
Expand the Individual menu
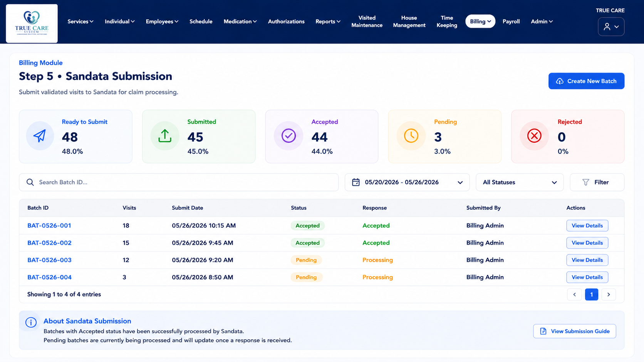tap(119, 22)
